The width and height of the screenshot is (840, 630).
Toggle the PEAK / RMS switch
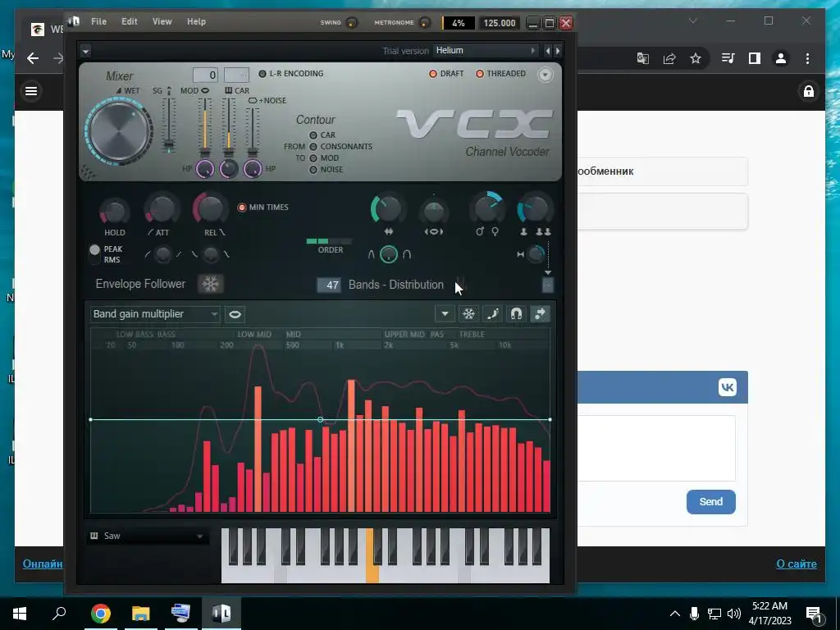coord(95,254)
